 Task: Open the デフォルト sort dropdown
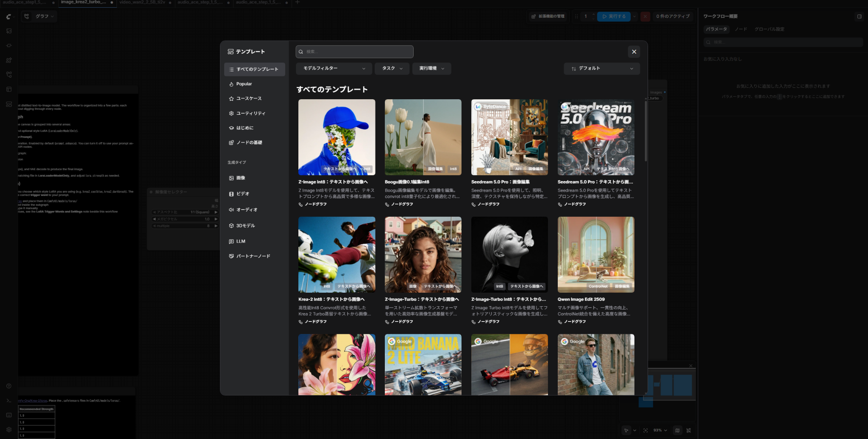click(x=602, y=68)
